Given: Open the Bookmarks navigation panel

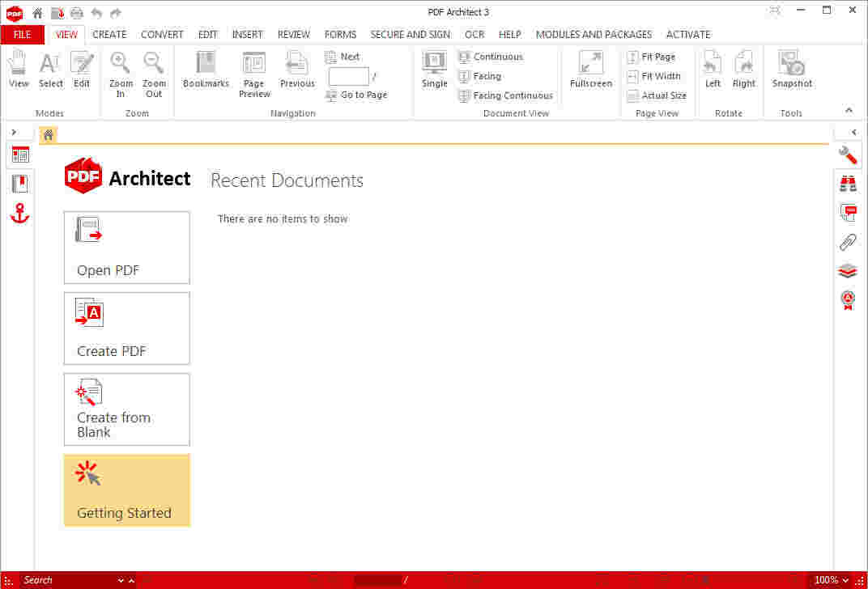Looking at the screenshot, I should click(x=205, y=73).
